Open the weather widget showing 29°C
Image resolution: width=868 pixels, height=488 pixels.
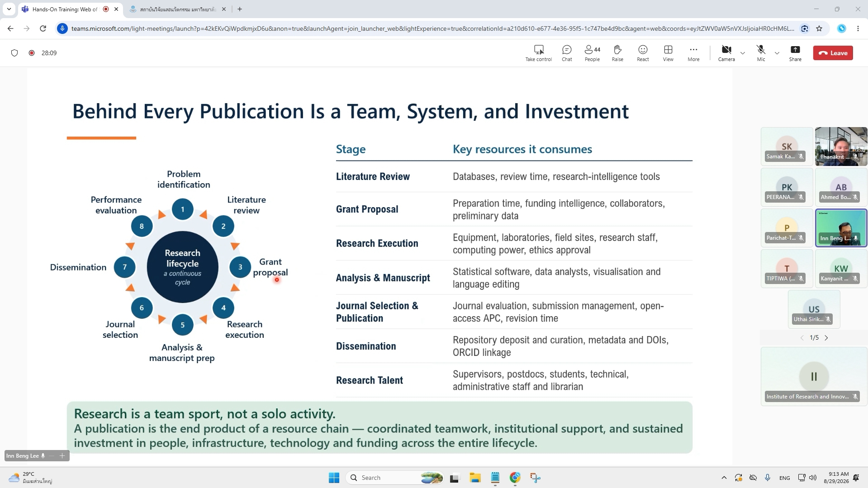pos(30,478)
